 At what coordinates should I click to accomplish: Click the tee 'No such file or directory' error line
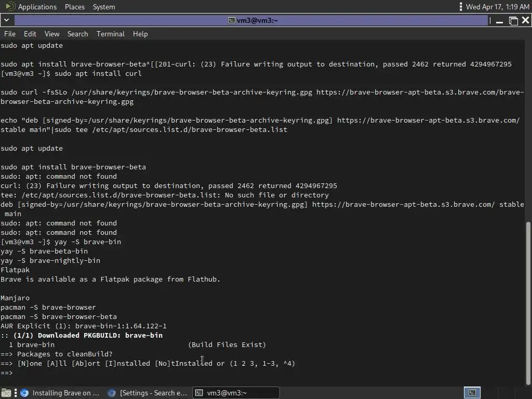pos(165,195)
